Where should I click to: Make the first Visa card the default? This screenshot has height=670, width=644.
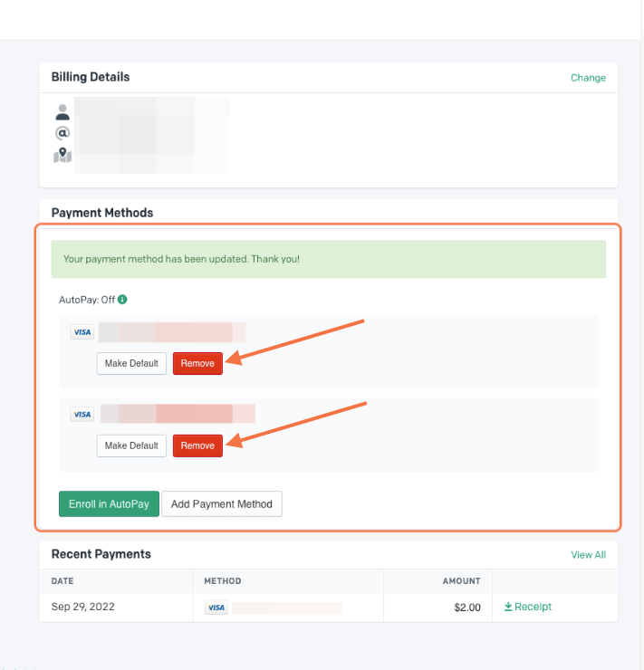click(x=131, y=363)
